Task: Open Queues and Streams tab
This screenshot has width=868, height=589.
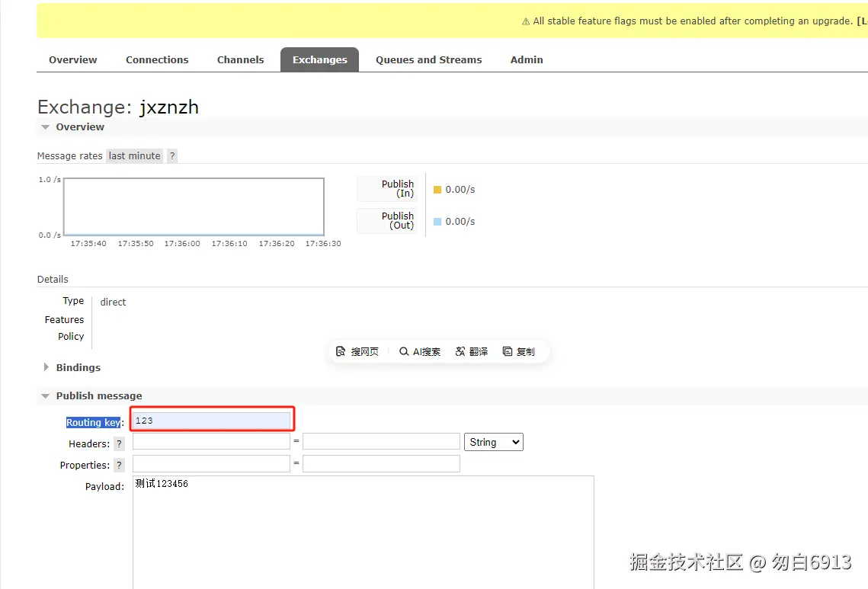Action: click(x=428, y=59)
